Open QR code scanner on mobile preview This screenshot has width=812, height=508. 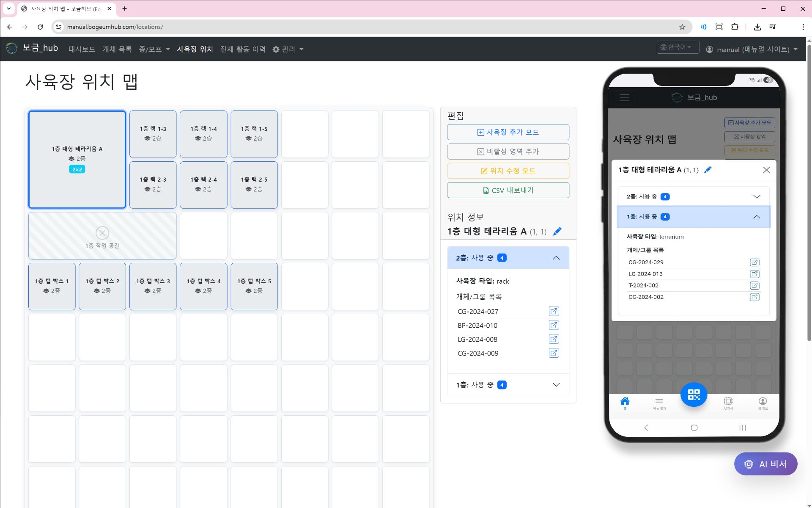tap(693, 395)
